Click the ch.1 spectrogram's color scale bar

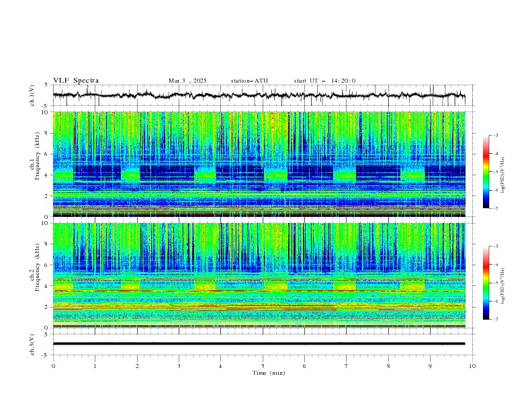coord(486,172)
